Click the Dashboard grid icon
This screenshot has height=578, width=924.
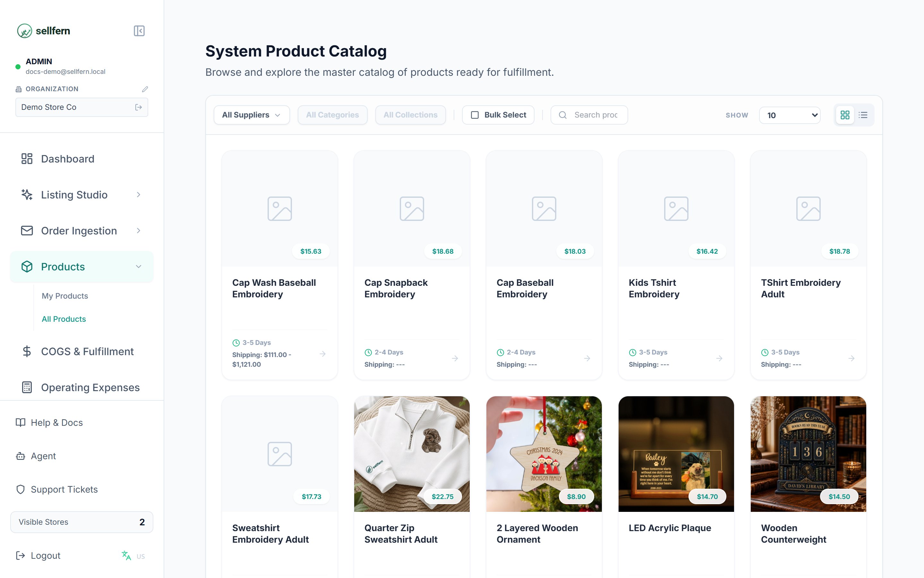pos(27,159)
